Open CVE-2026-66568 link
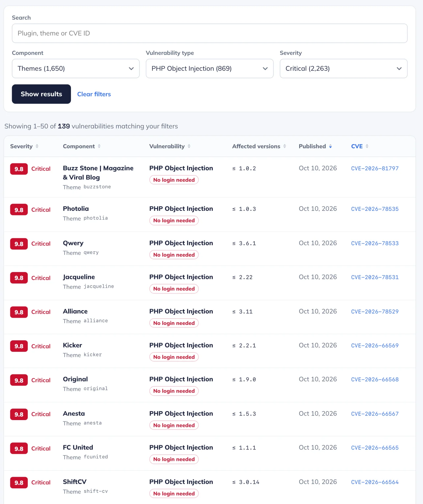The image size is (423, 504). click(x=375, y=380)
